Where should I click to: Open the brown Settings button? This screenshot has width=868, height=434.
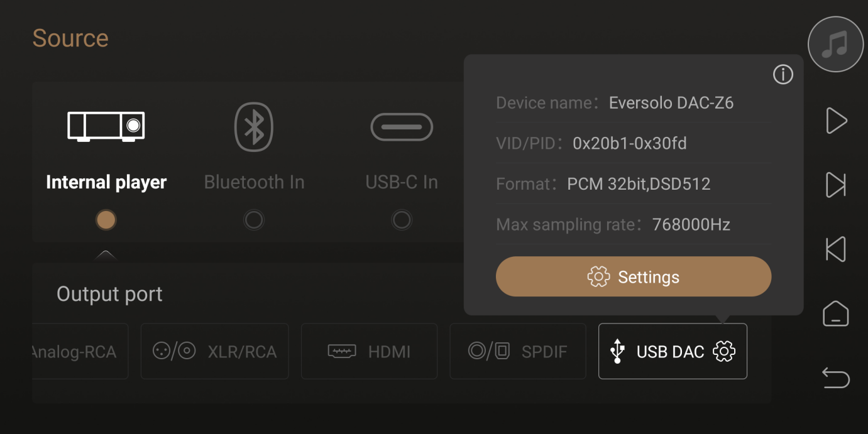(633, 276)
